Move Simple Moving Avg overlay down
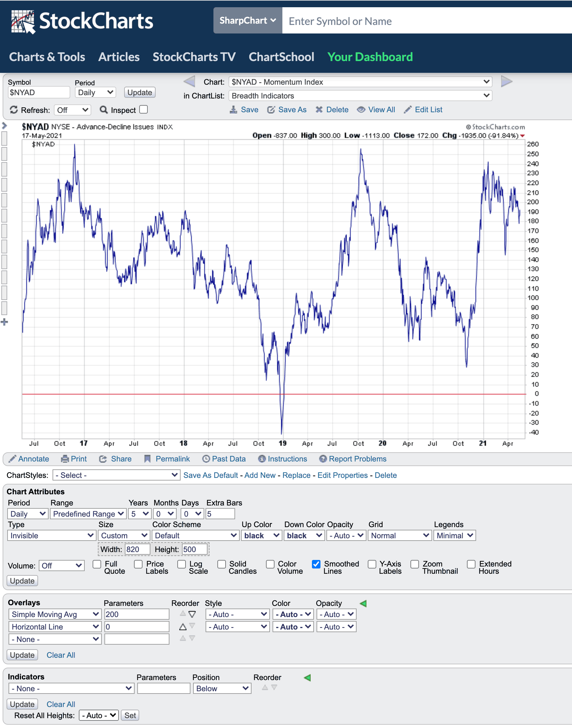The image size is (572, 728). point(192,614)
